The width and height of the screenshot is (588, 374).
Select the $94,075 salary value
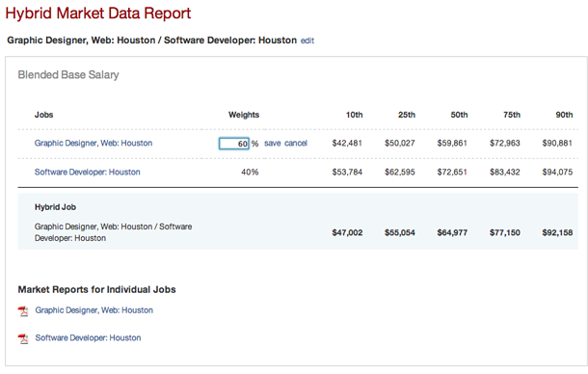[557, 172]
